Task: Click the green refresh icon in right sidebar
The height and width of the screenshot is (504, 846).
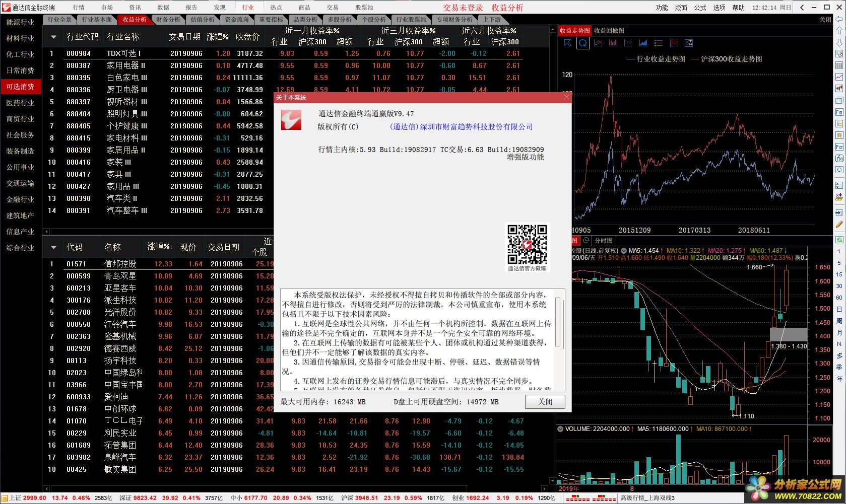Action: coord(839,240)
